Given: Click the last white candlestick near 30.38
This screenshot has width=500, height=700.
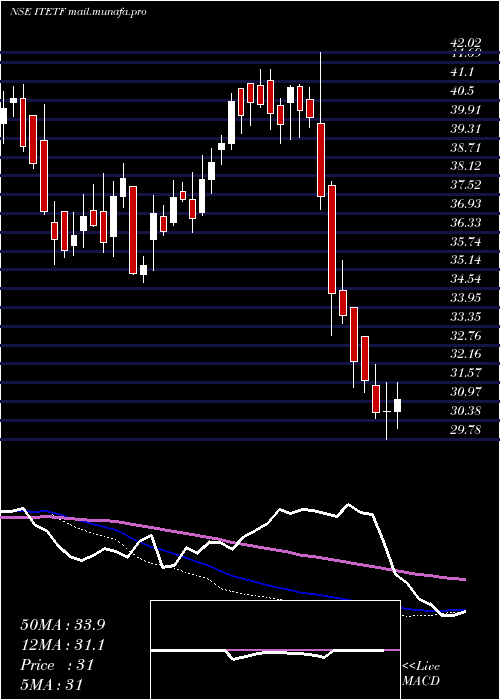Looking at the screenshot, I should coord(397,405).
